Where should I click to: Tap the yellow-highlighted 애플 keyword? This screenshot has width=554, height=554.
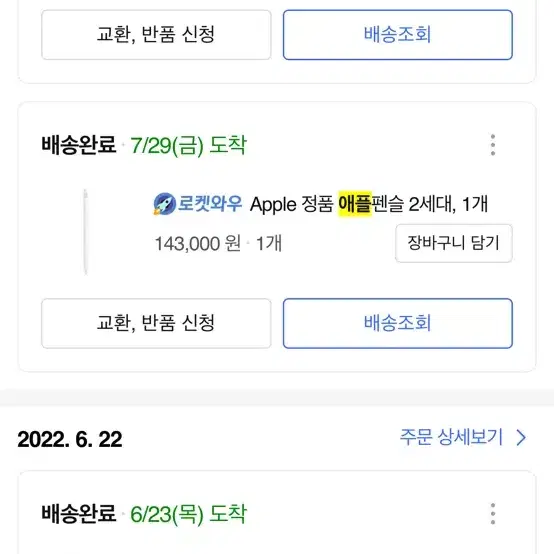pos(355,203)
